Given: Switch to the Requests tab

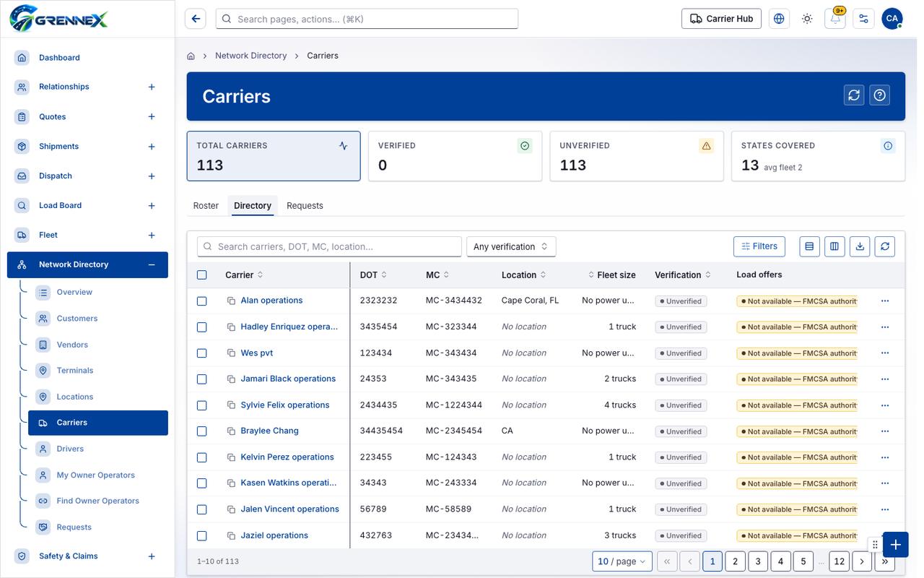Looking at the screenshot, I should [305, 206].
